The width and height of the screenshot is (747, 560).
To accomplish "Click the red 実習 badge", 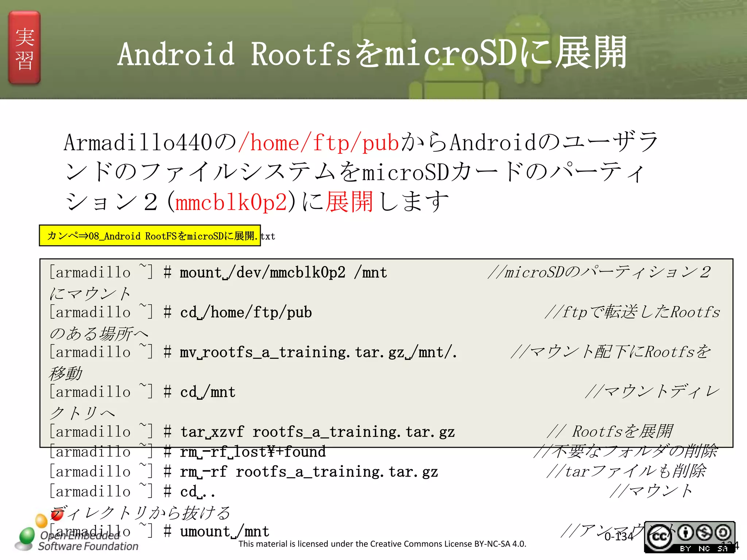I will [x=24, y=48].
